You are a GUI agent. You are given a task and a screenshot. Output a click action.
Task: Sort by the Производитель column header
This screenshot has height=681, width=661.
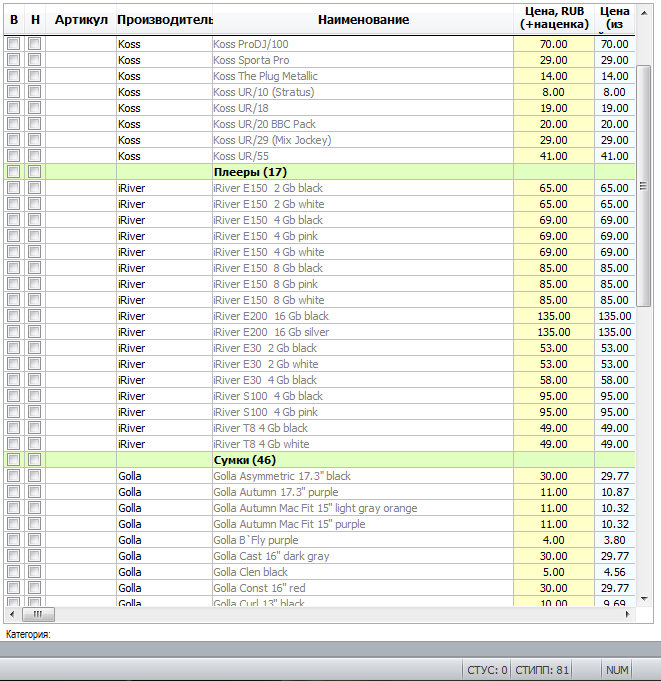[x=165, y=20]
